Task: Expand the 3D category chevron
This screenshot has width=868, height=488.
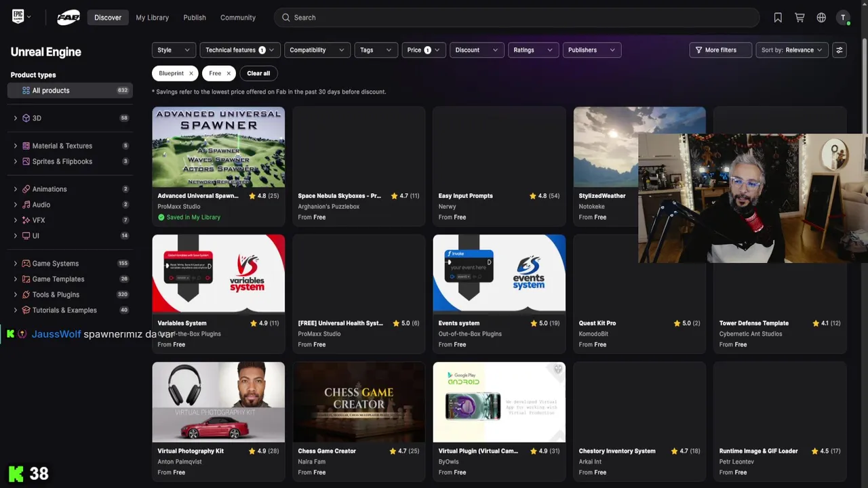Action: [16, 118]
